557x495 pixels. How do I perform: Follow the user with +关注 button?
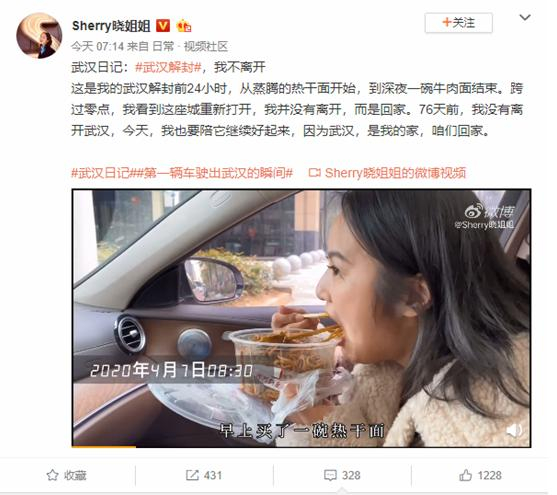click(x=459, y=23)
